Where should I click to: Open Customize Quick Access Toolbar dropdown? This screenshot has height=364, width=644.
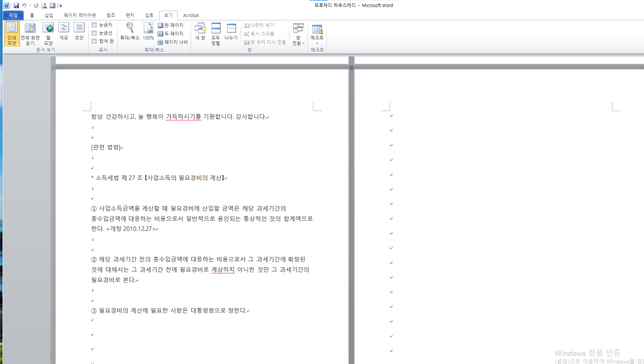pyautogui.click(x=60, y=6)
